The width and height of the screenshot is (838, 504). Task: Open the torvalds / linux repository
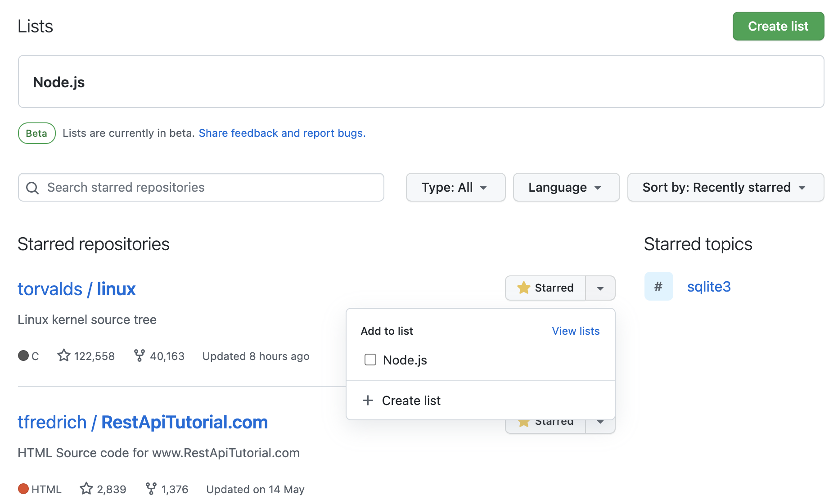[77, 289]
